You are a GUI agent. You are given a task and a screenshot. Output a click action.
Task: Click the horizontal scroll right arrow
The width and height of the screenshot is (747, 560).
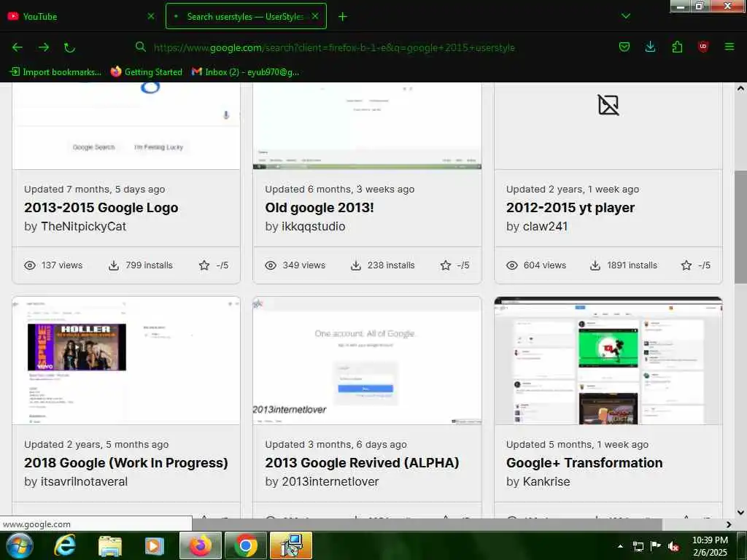pos(729,524)
